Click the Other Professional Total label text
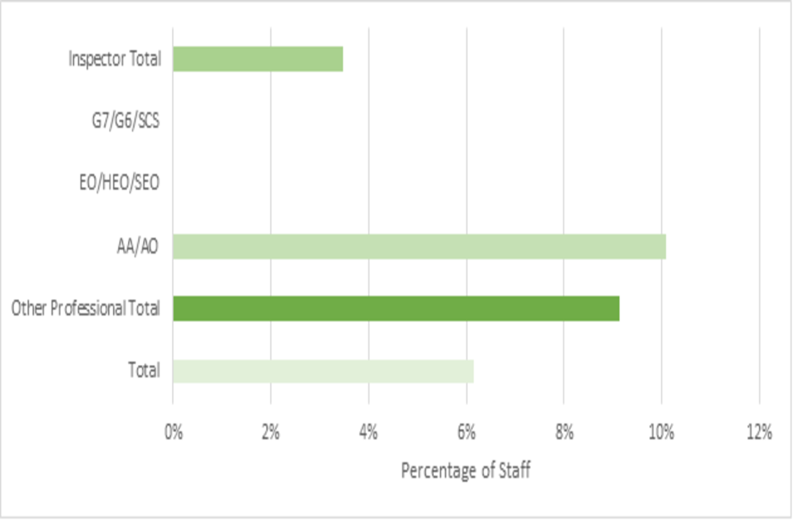798x532 pixels. (x=86, y=309)
